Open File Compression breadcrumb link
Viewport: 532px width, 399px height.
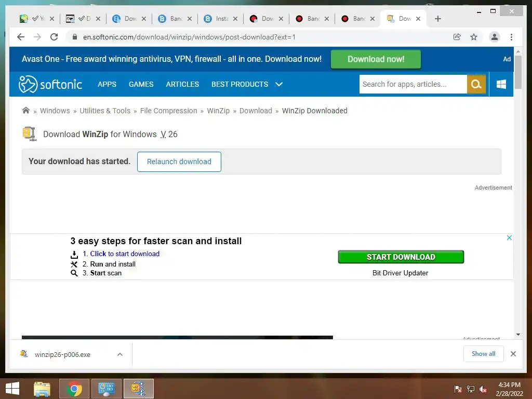(169, 111)
